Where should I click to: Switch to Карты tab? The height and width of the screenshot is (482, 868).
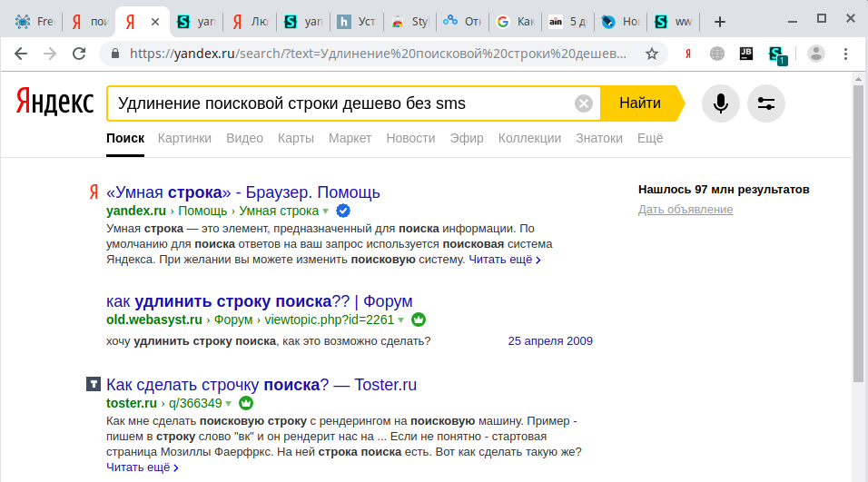296,138
